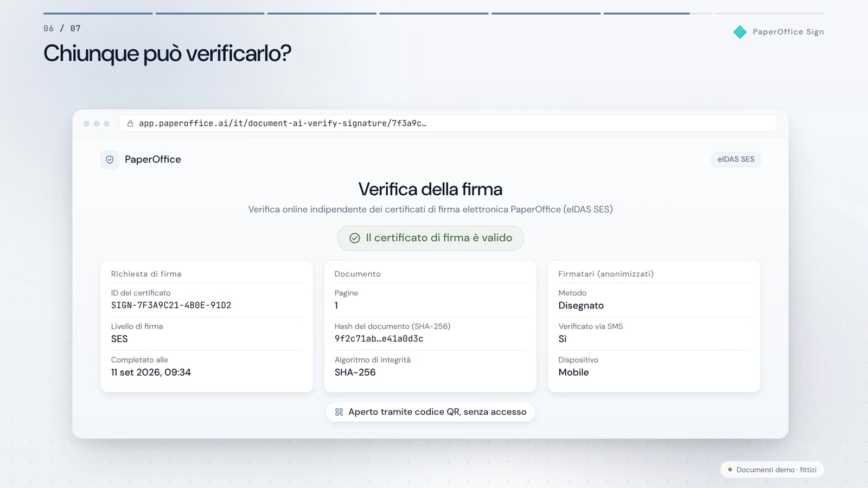
Task: Click the hash value 9f2c71ab…e41a0d3c
Action: (x=379, y=339)
